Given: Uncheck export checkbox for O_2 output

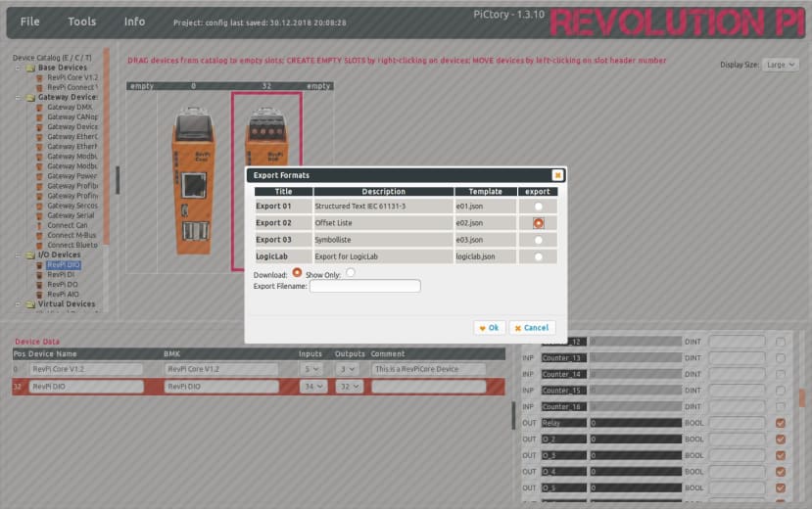Looking at the screenshot, I should pos(781,440).
